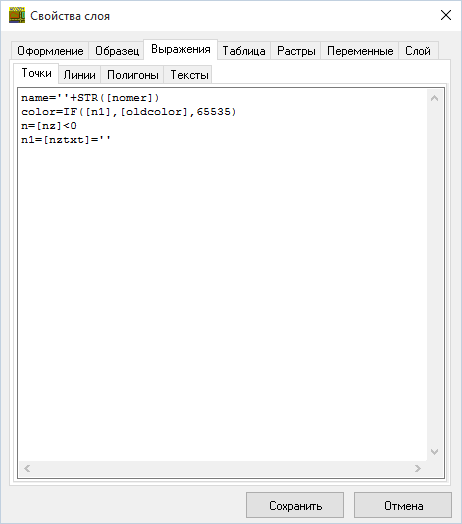The height and width of the screenshot is (524, 462).
Task: Go to the Таблица tab
Action: [x=244, y=51]
